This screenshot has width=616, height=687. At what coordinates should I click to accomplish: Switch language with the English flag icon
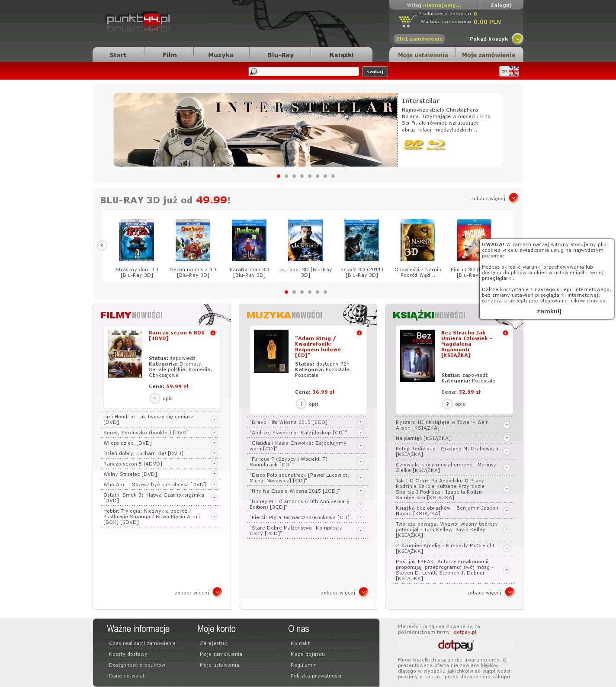coord(513,71)
